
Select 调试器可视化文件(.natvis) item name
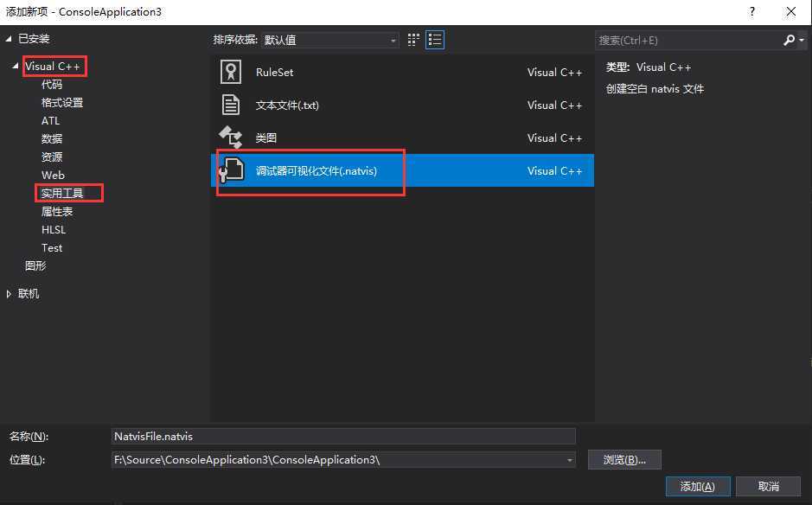click(316, 171)
